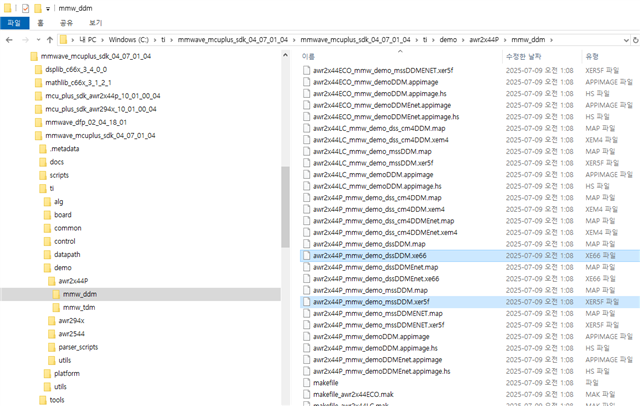Screen dimensions: 640x406
Task: Select mmw_tdm folder in tree
Action: tap(78, 307)
